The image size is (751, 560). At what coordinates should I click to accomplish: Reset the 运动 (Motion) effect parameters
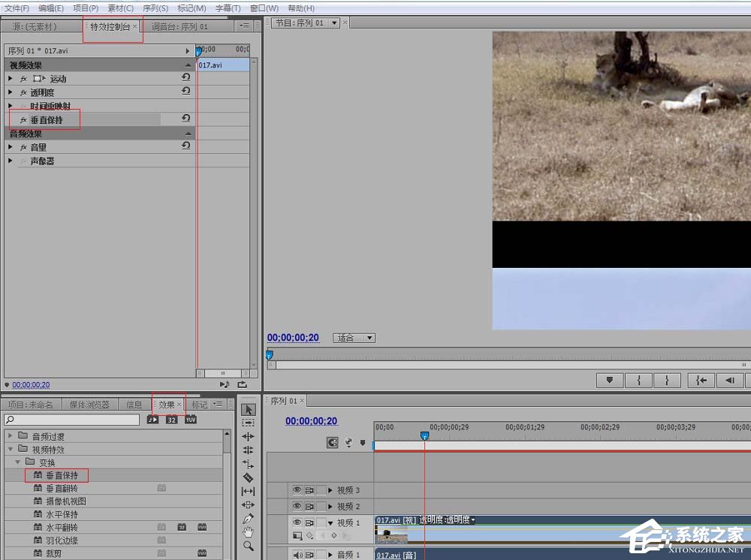click(x=185, y=78)
